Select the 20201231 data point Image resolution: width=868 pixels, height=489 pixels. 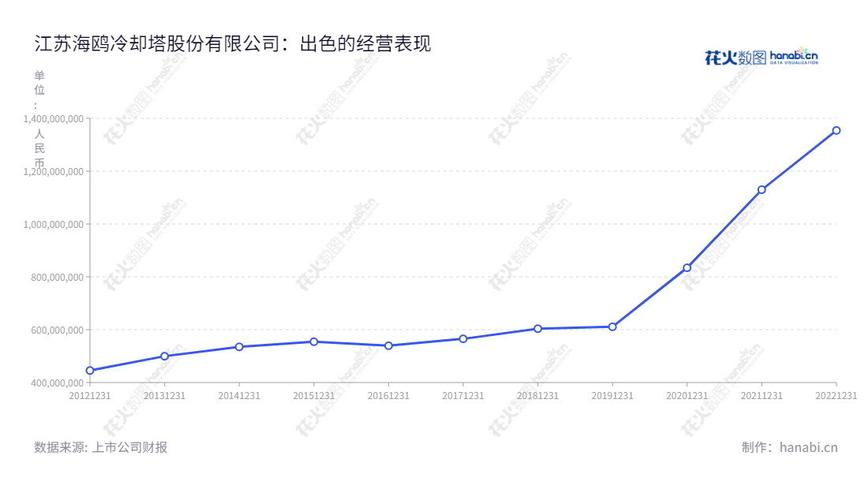[687, 267]
